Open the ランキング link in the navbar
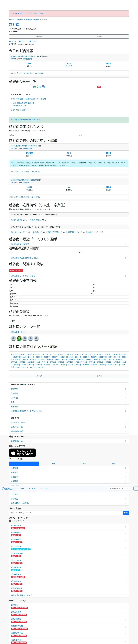This screenshot has height=644, width=138. tap(32, 488)
